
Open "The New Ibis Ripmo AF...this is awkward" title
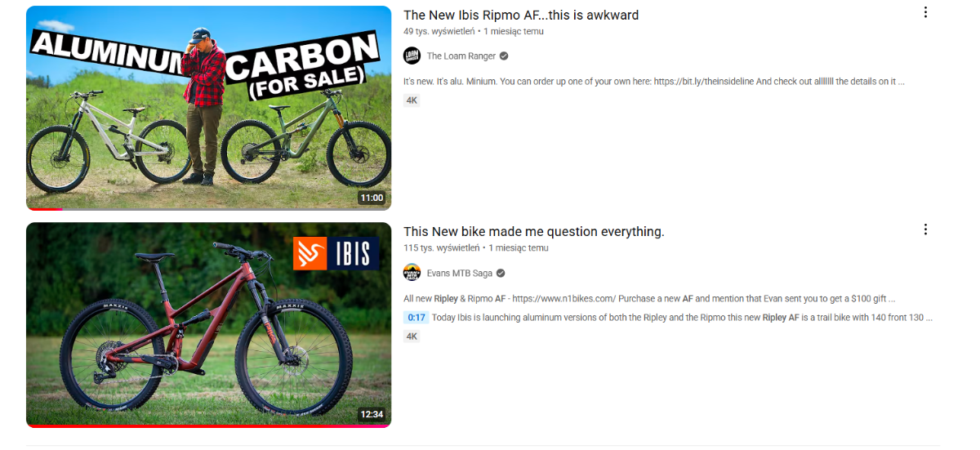pyautogui.click(x=521, y=15)
